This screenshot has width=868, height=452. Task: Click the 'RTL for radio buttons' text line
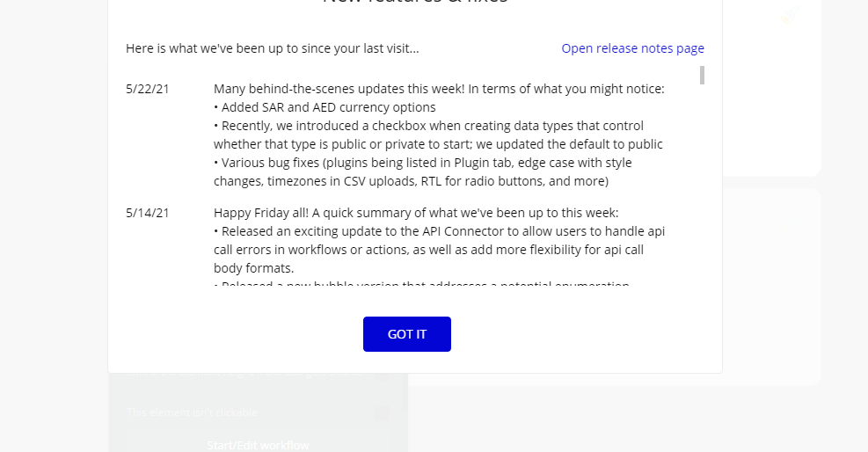(x=411, y=181)
